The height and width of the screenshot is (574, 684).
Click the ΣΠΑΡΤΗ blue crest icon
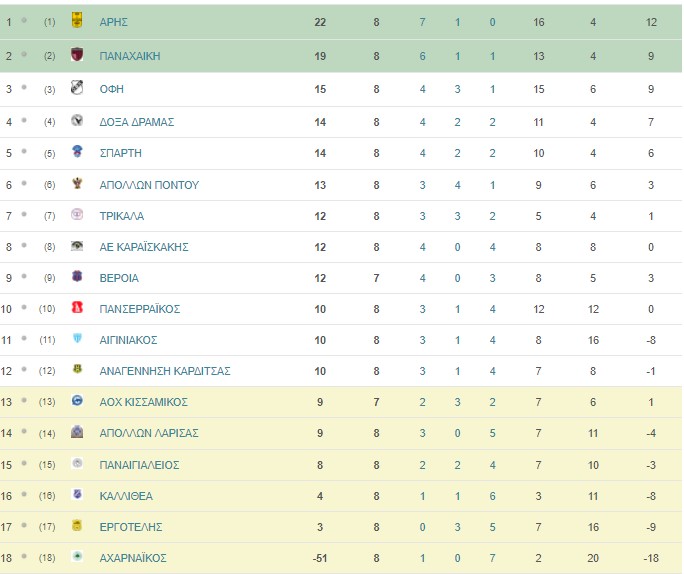pos(77,151)
